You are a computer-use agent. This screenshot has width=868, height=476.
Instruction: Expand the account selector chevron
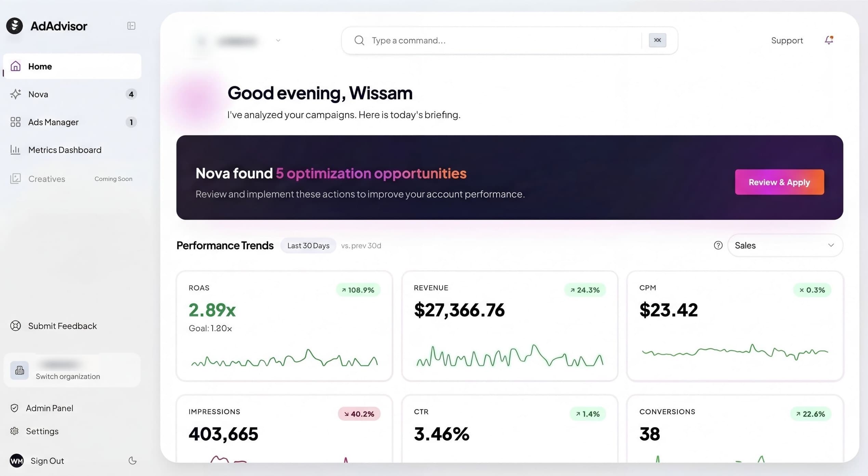[278, 40]
